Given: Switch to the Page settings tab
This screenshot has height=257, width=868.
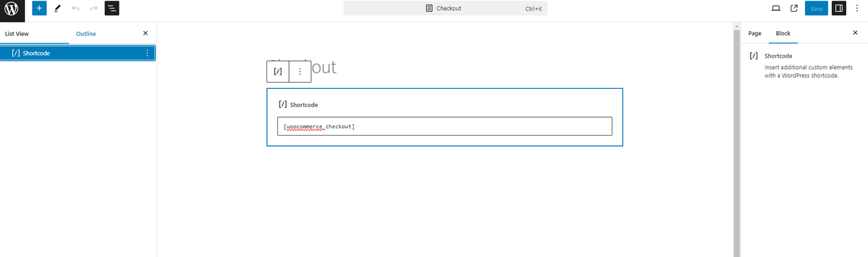Looking at the screenshot, I should point(755,33).
